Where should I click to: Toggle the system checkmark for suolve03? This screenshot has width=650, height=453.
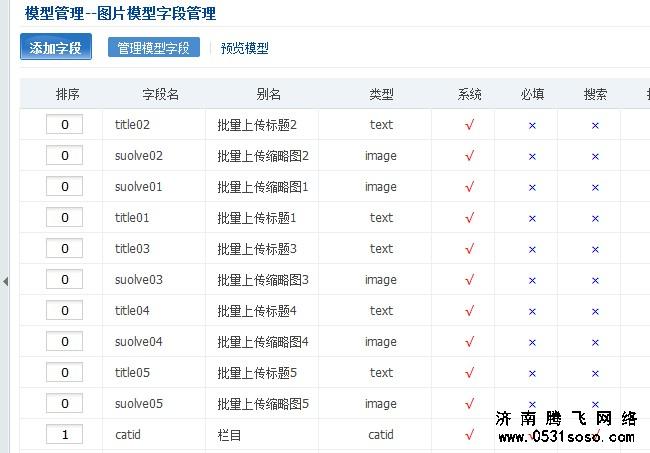pos(469,280)
